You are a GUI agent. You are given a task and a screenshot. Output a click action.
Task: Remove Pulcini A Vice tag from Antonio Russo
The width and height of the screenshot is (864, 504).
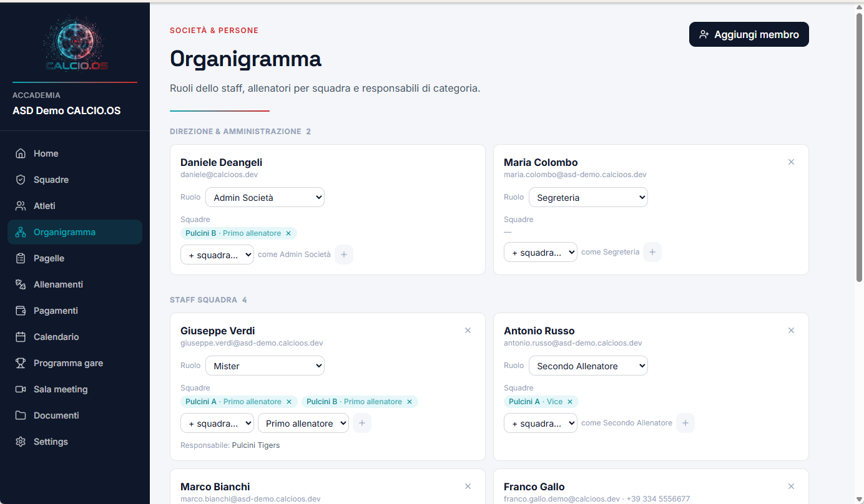click(x=570, y=402)
